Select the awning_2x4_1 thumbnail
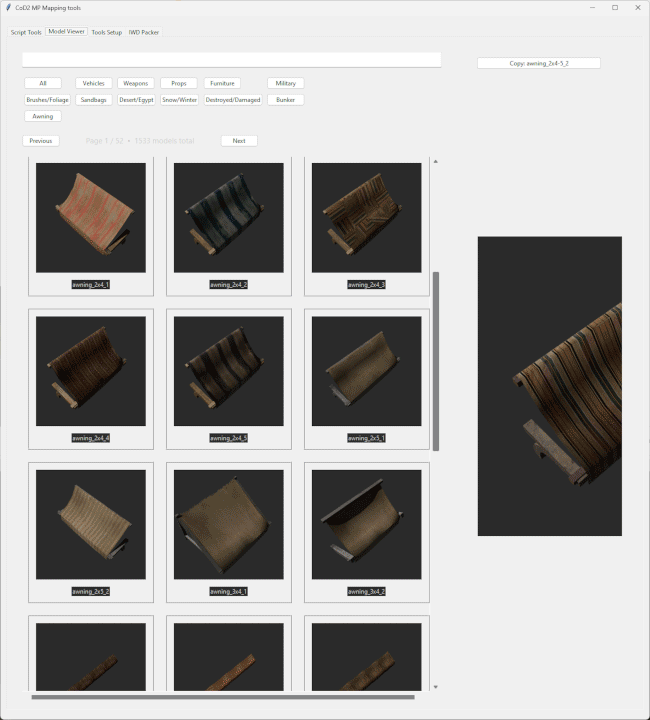The width and height of the screenshot is (650, 720). (91, 218)
